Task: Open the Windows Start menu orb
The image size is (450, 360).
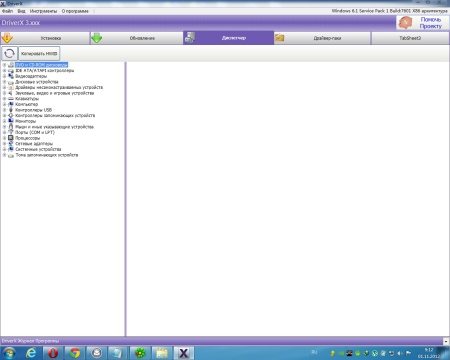Action: click(9, 353)
